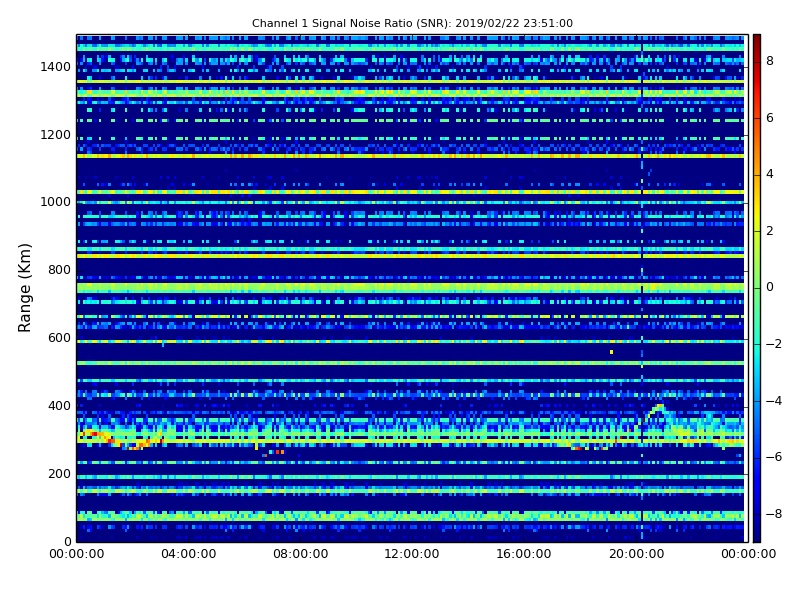Click the plot title 'Channel 1 Signal Noise Ratio (SNR)'
800x600 pixels.
[x=351, y=23]
